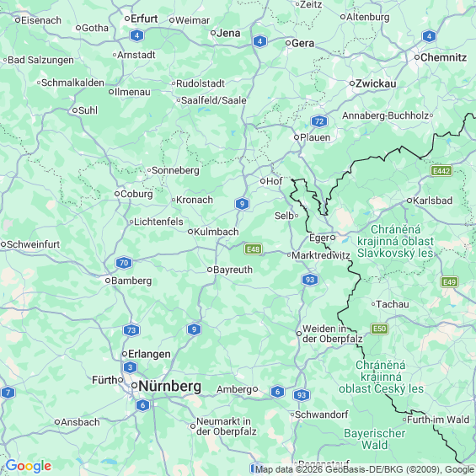Image resolution: width=476 pixels, height=476 pixels.
Task: Click the Google logo in the corner
Action: click(29, 466)
